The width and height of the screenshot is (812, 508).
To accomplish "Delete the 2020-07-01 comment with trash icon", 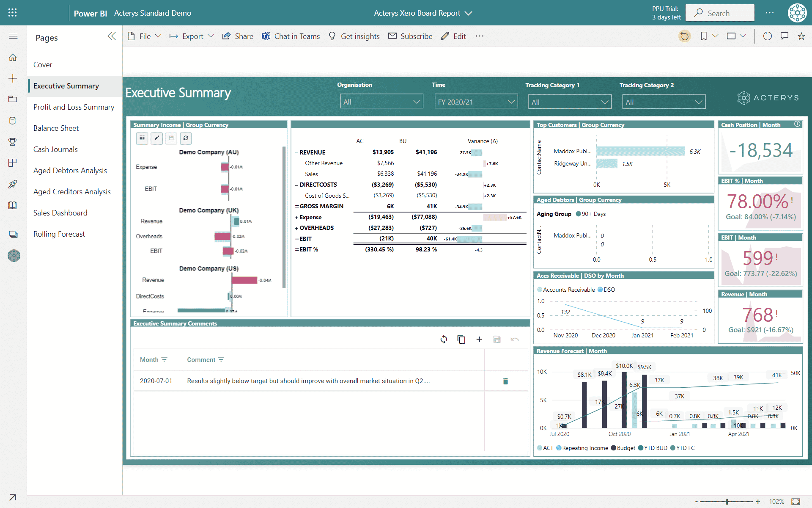I will pos(505,381).
